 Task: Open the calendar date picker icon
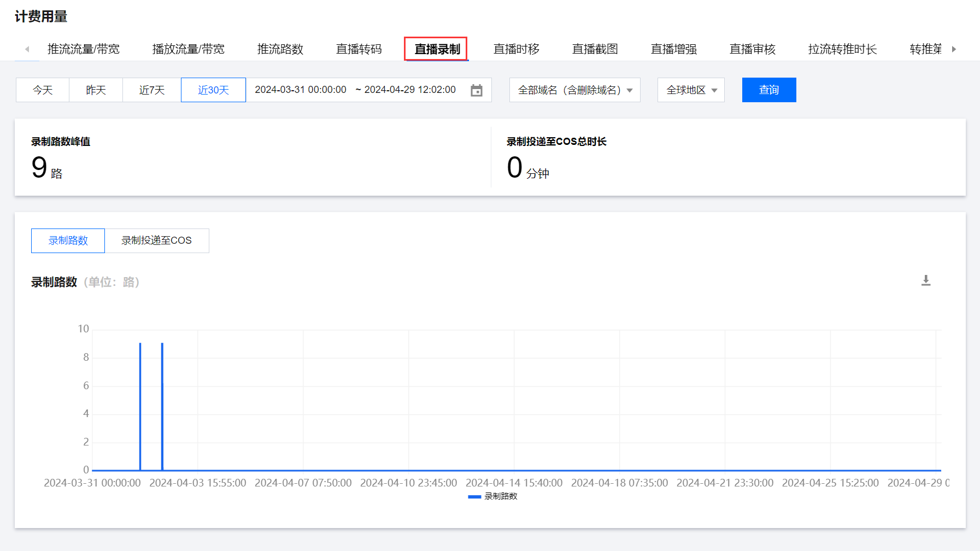tap(477, 90)
